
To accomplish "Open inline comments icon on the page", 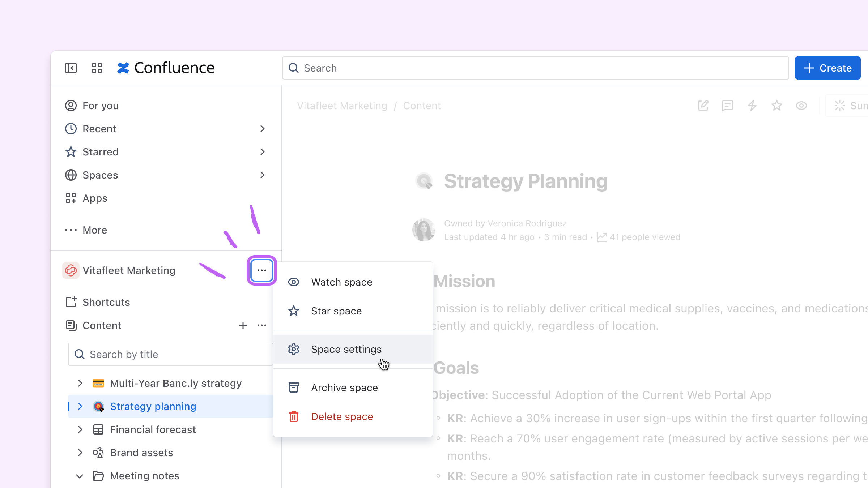I will (727, 106).
